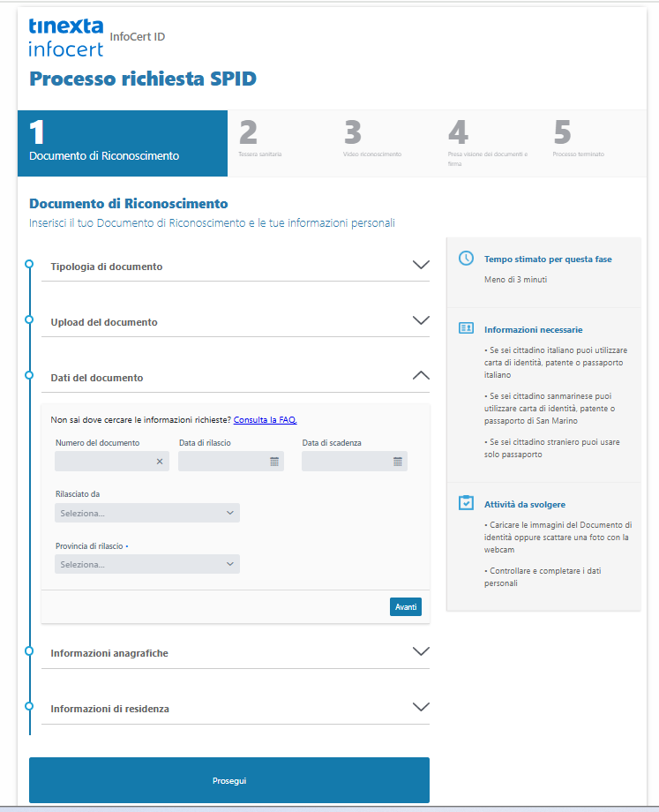The width and height of the screenshot is (659, 812).
Task: Click the Tinexta Infocert logo
Action: tap(66, 38)
